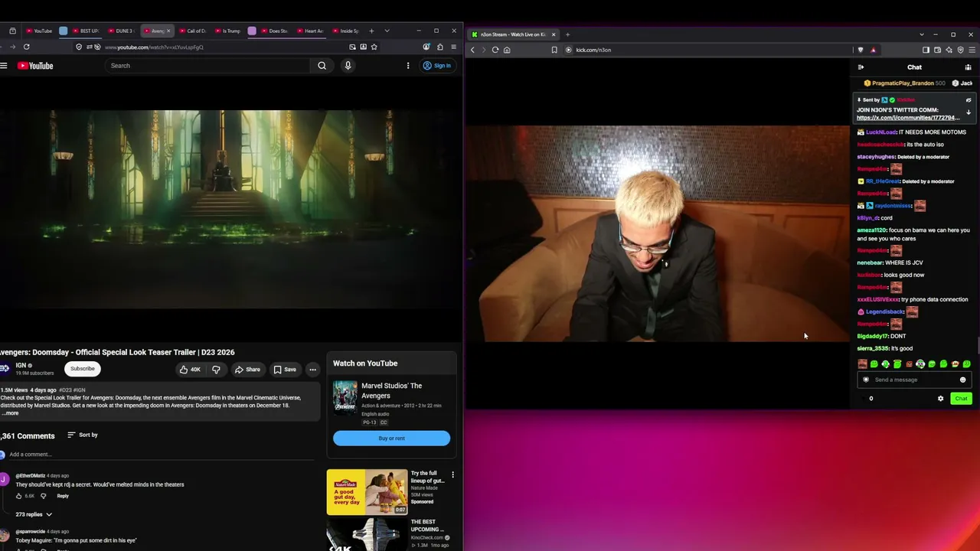Image resolution: width=980 pixels, height=551 pixels.
Task: Send message with the green Chat button
Action: tap(961, 399)
